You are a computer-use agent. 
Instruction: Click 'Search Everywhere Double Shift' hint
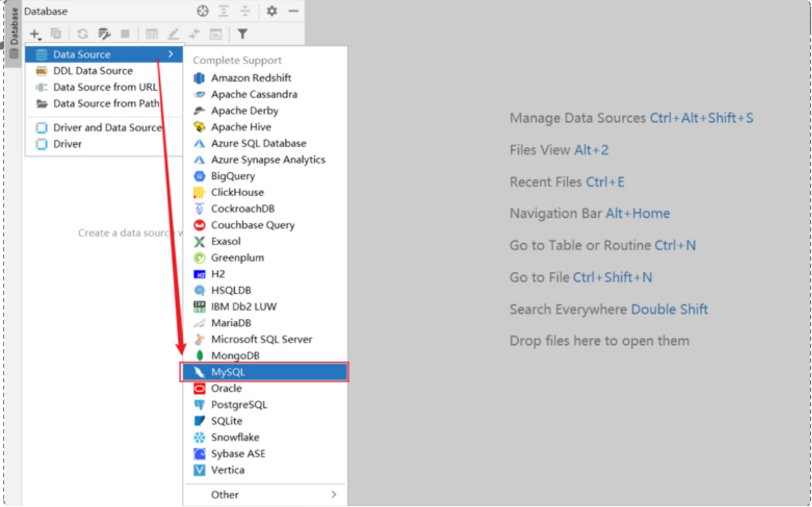tap(609, 309)
